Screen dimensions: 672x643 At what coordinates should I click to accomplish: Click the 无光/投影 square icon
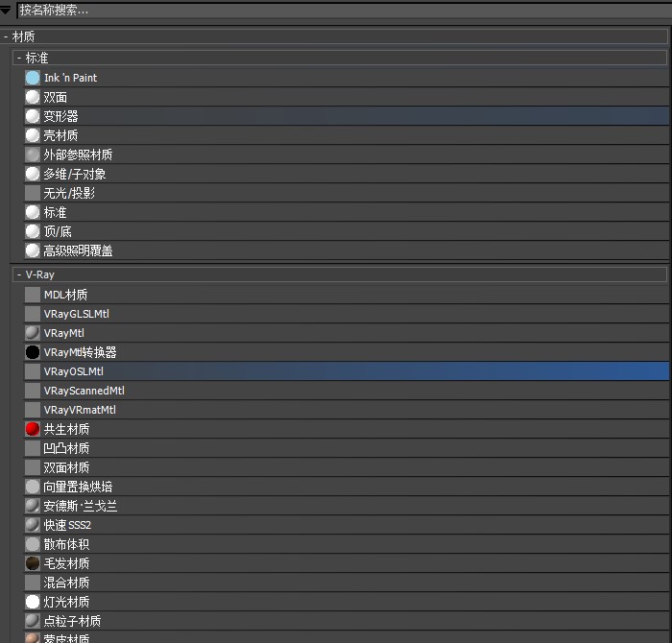[x=32, y=193]
